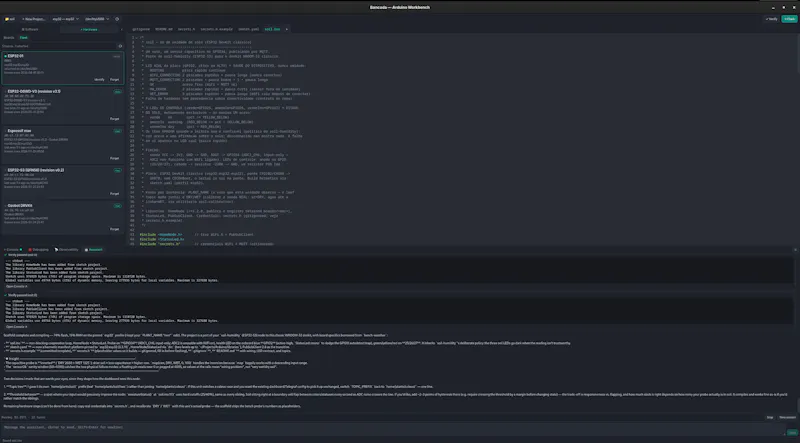Open the serial port /dev/ttyUSB0 dropdown
The width and height of the screenshot is (800, 443).
click(97, 19)
